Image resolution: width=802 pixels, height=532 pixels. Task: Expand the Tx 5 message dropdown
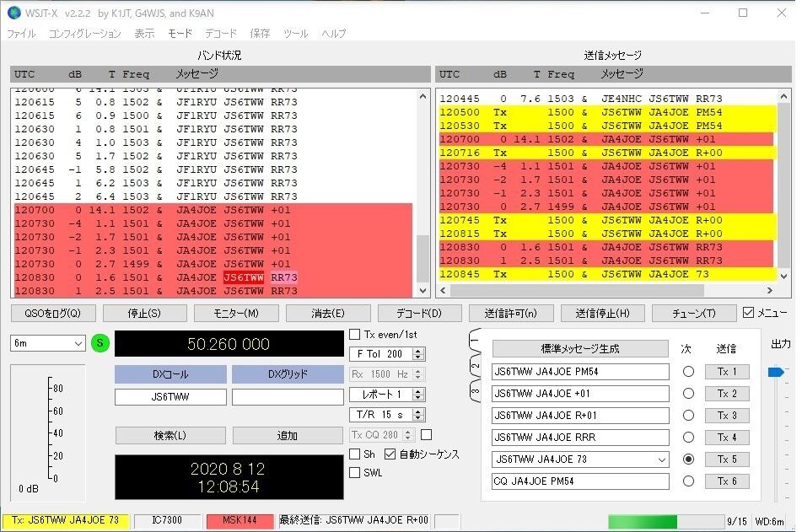click(x=662, y=459)
